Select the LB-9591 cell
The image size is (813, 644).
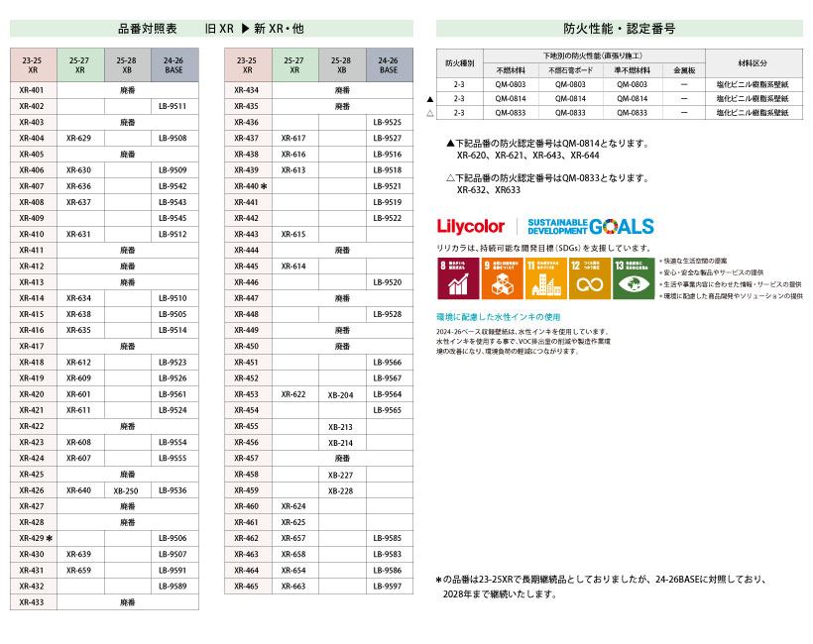point(173,571)
